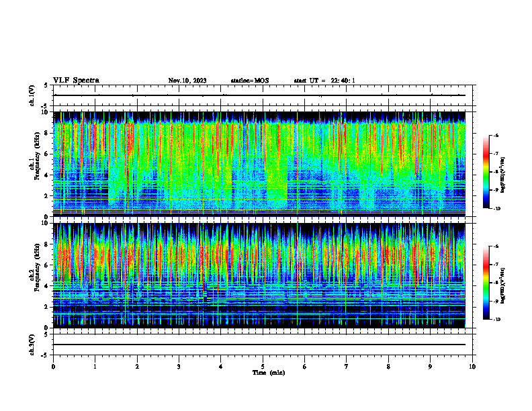Click the ch.1 spectrogram color bar

click(x=486, y=172)
